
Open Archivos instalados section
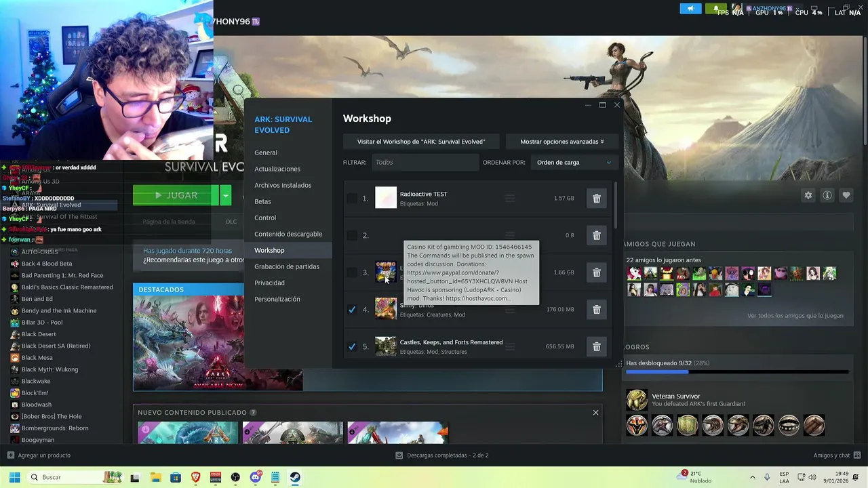(x=283, y=185)
